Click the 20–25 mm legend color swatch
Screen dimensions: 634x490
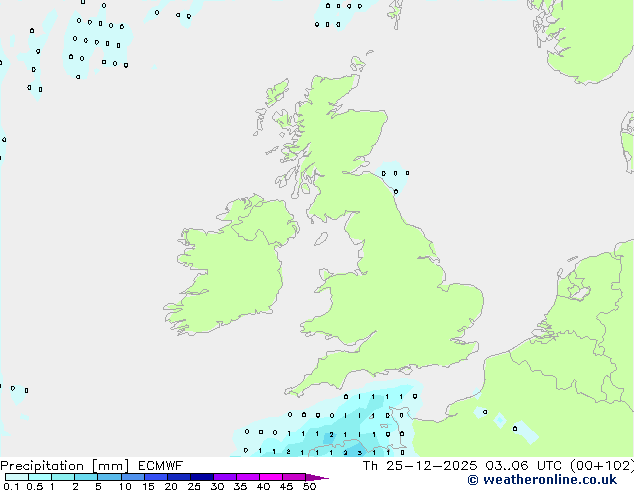click(178, 477)
